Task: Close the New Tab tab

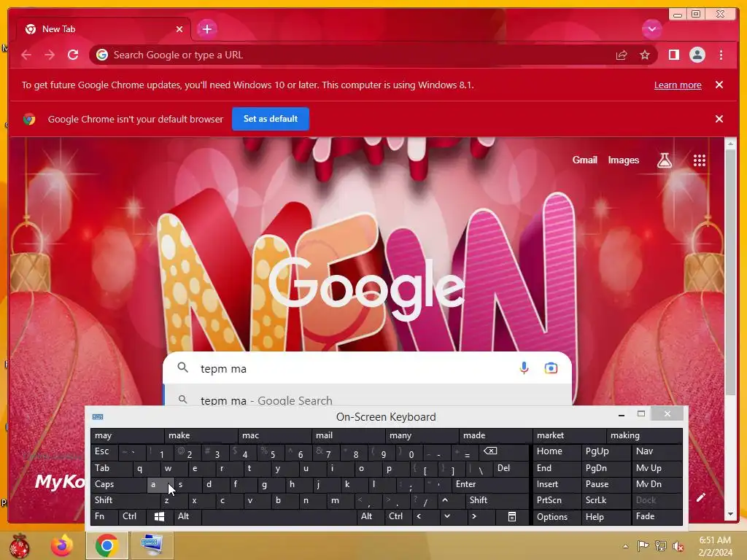Action: tap(179, 29)
